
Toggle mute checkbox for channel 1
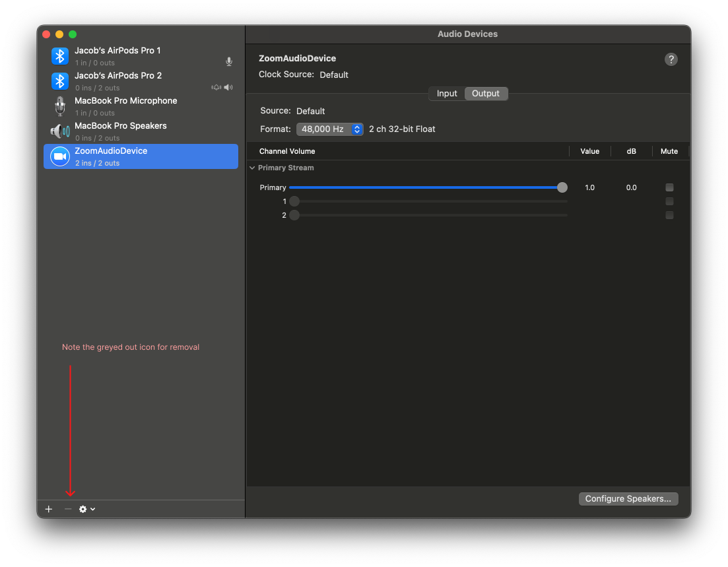tap(669, 201)
